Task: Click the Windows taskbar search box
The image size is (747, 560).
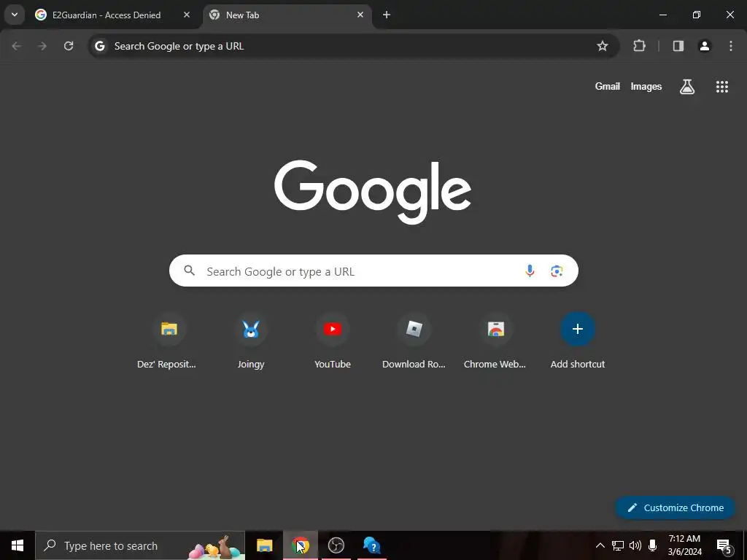Action: click(140, 545)
